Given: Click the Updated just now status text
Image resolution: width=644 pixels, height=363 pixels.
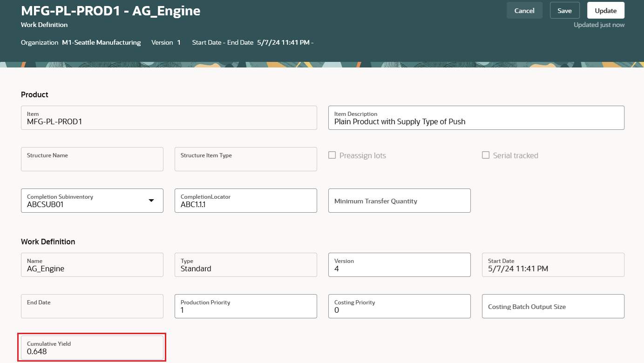Looking at the screenshot, I should tap(599, 25).
